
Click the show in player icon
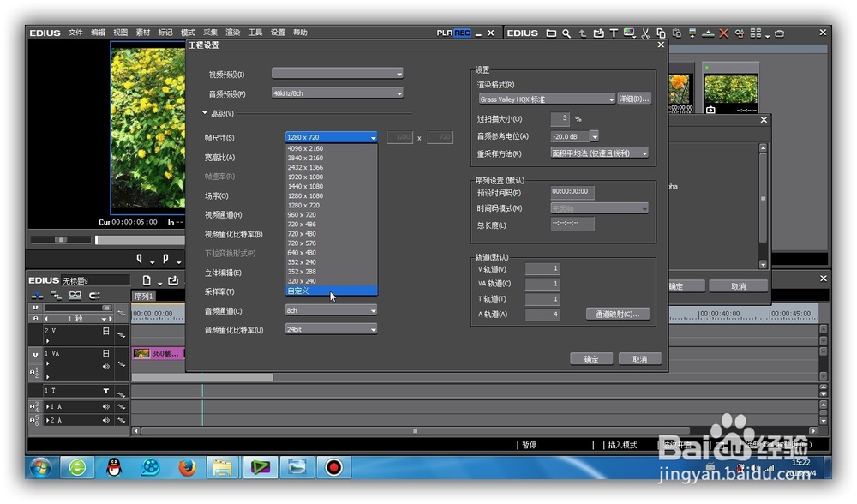tap(692, 33)
